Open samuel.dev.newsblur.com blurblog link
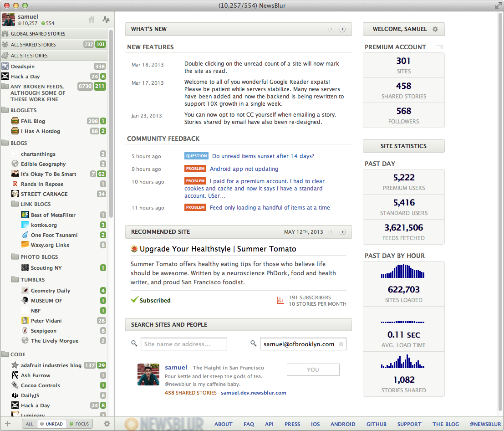The width and height of the screenshot is (504, 431). (x=253, y=393)
